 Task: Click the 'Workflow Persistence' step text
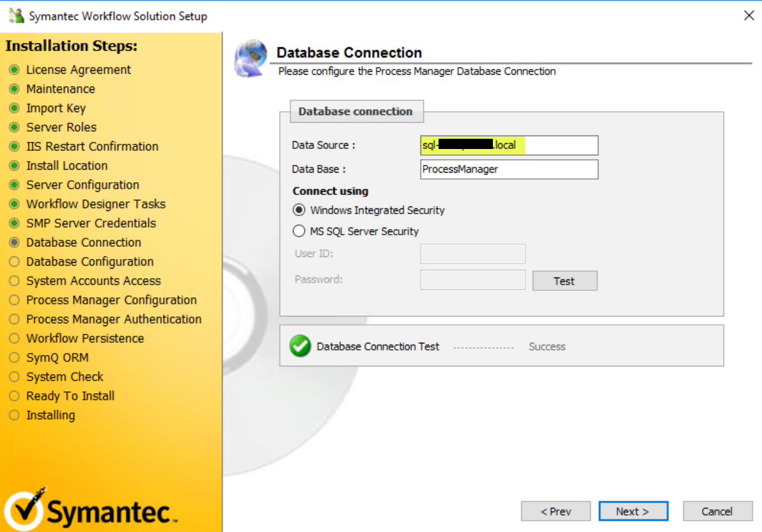[85, 338]
